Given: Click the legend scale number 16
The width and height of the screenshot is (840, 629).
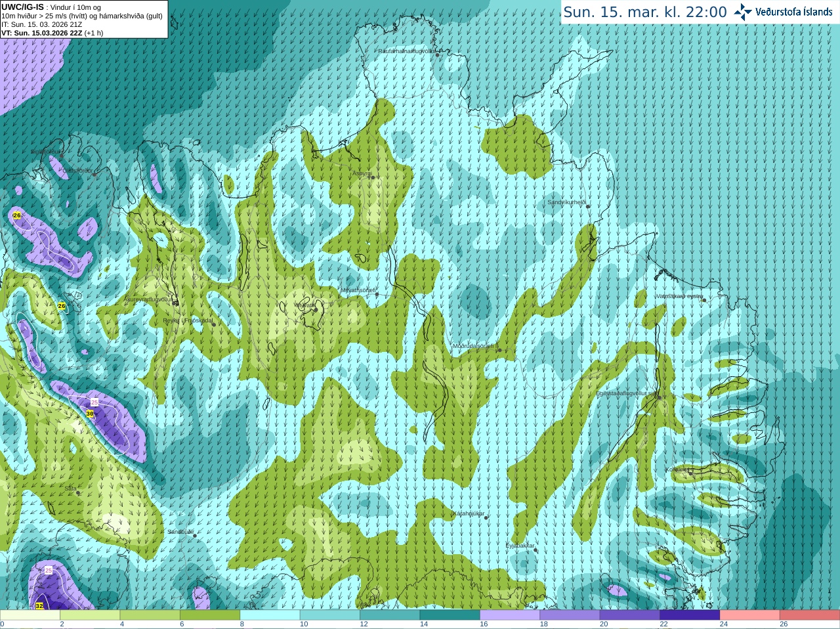Looking at the screenshot, I should tap(484, 624).
